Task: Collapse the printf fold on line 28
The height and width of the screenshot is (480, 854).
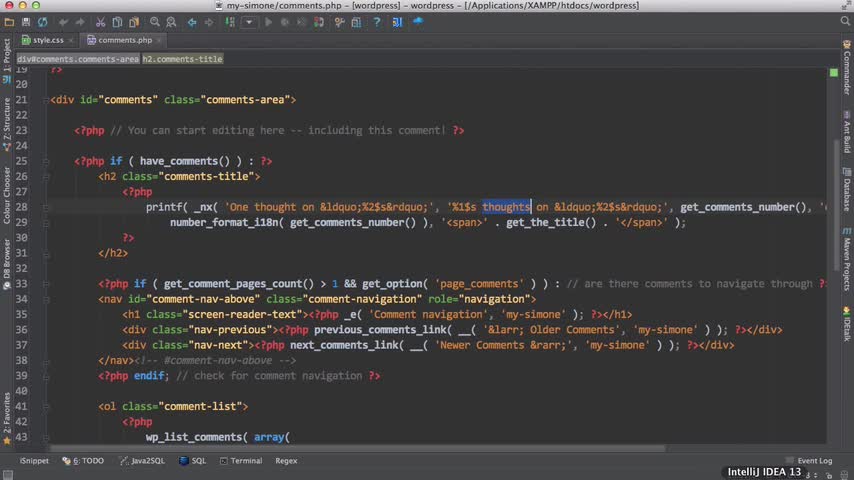Action: pos(46,207)
